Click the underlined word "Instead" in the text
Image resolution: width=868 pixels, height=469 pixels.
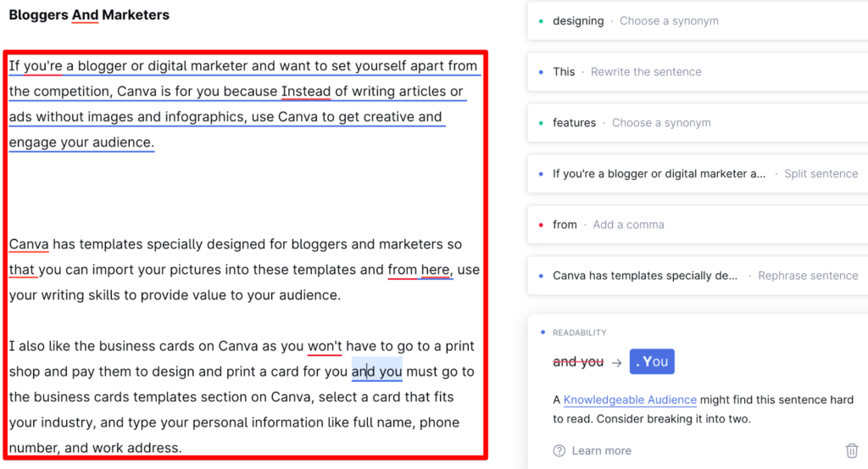(x=306, y=92)
